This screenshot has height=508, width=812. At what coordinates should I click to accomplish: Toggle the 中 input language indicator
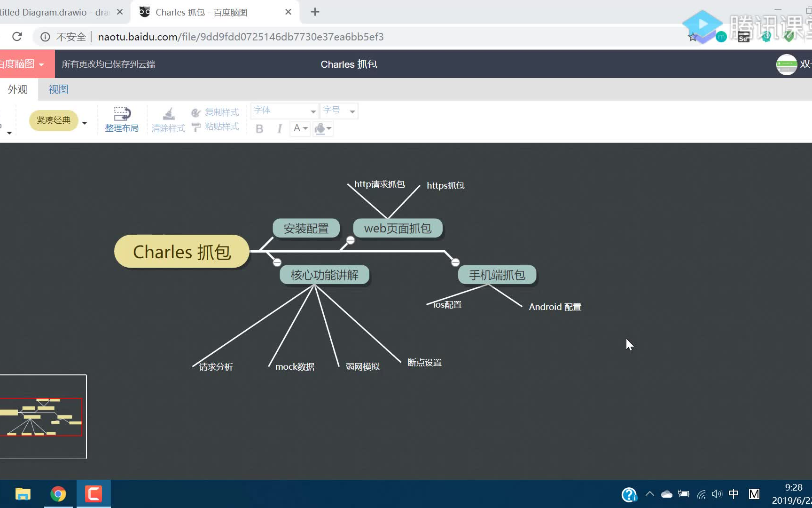coord(734,494)
